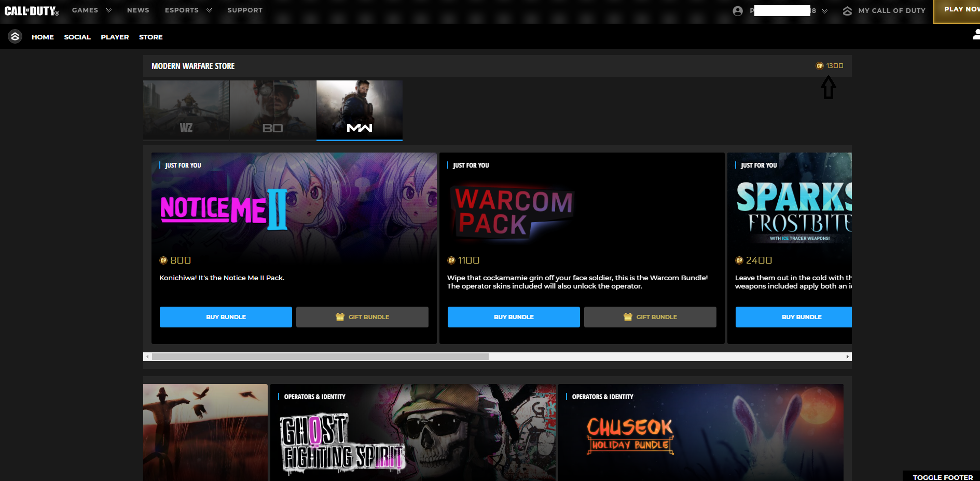This screenshot has width=980, height=481.
Task: Buy the Sparks Frostbite bundle
Action: point(794,317)
